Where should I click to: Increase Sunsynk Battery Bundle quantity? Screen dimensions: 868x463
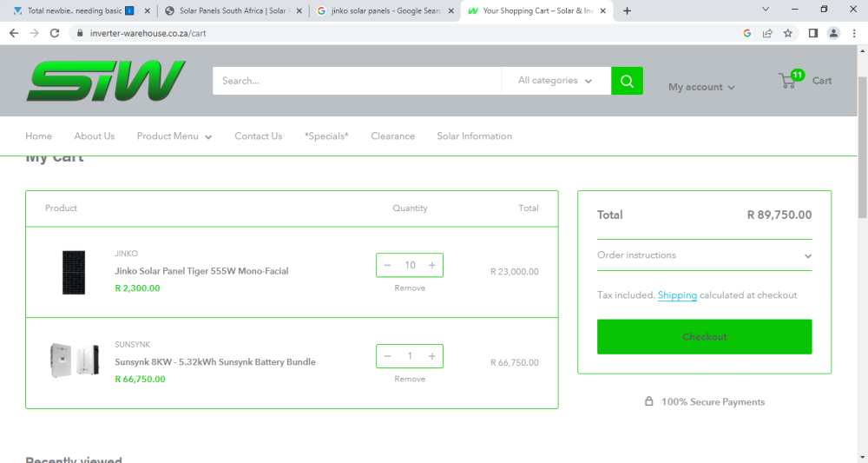(x=431, y=356)
